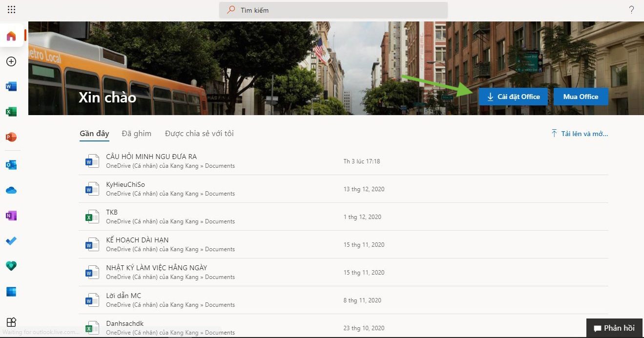Open To Do checkmark icon
Screen dimensions: 644x338
tap(11, 241)
